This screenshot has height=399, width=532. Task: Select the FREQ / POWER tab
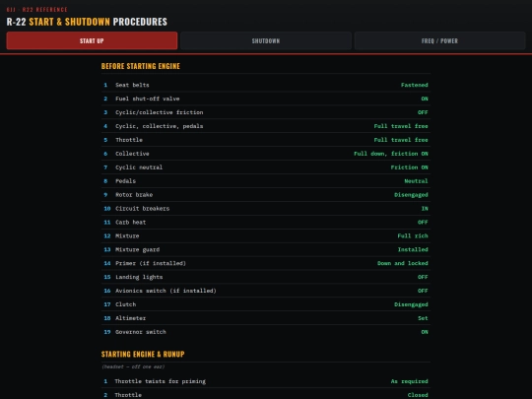click(439, 40)
